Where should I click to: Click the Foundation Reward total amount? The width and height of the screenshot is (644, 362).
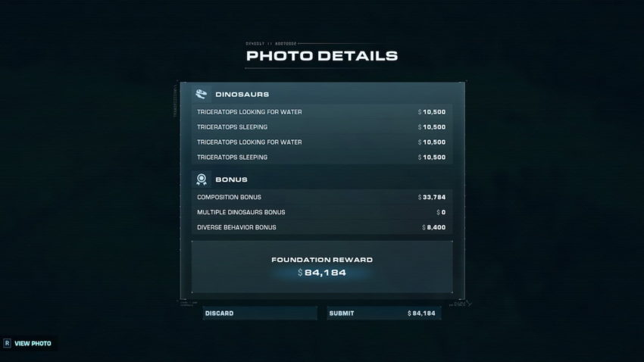tap(322, 273)
